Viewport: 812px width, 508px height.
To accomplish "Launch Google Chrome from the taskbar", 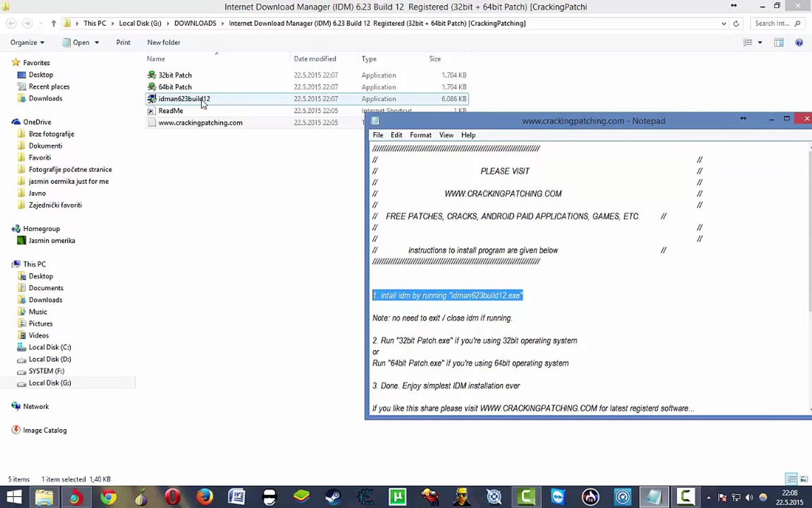I will (108, 497).
